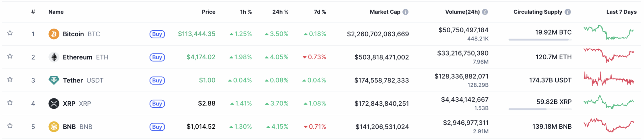Open BNB's last 7 days sparkline chart
The image size is (644, 140).
coord(609,125)
